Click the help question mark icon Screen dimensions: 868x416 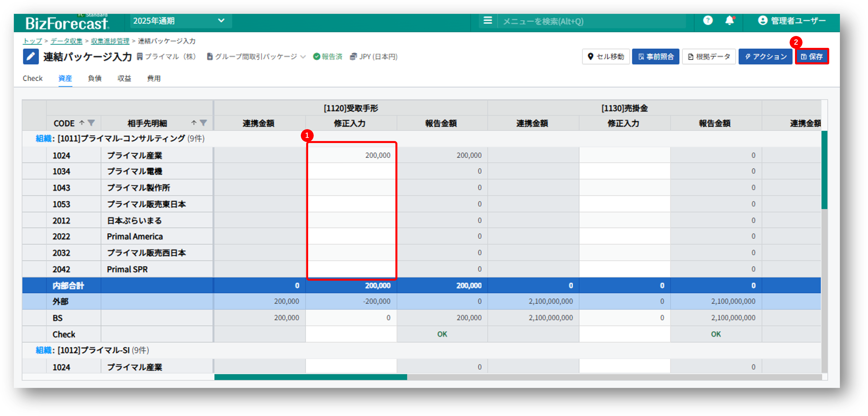tap(708, 21)
